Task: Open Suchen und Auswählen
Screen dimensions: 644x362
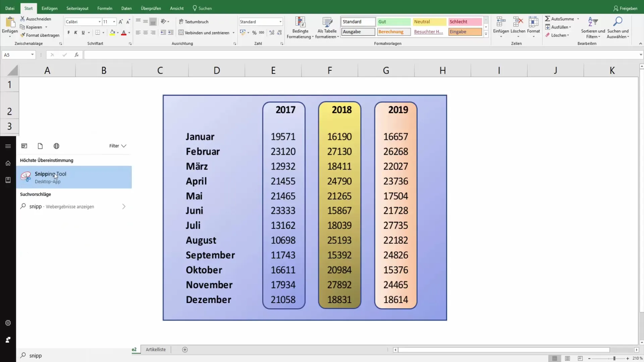Action: point(618,27)
